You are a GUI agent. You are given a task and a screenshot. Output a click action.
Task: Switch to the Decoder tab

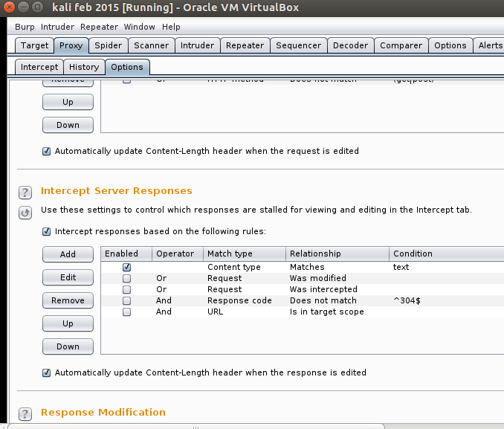tap(350, 45)
